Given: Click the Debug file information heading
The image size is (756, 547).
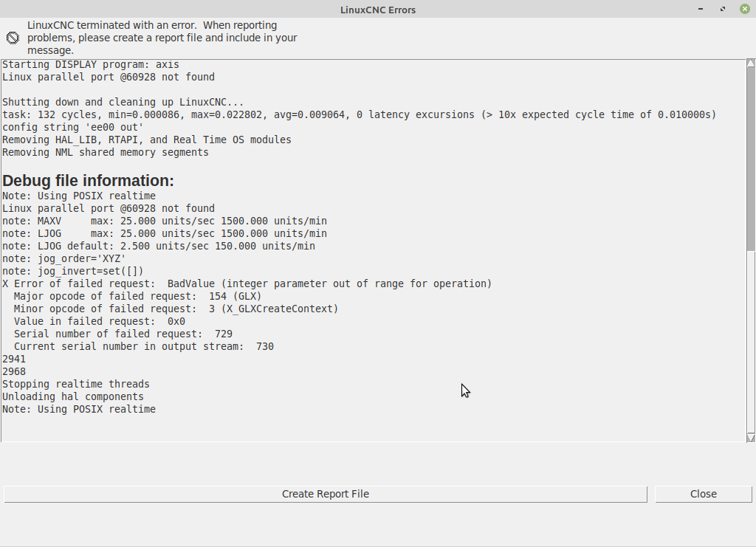Looking at the screenshot, I should click(89, 180).
